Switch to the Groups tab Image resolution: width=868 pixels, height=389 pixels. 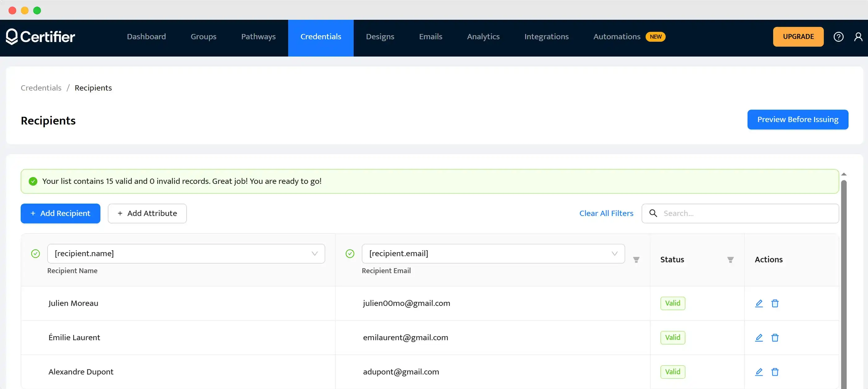point(204,37)
